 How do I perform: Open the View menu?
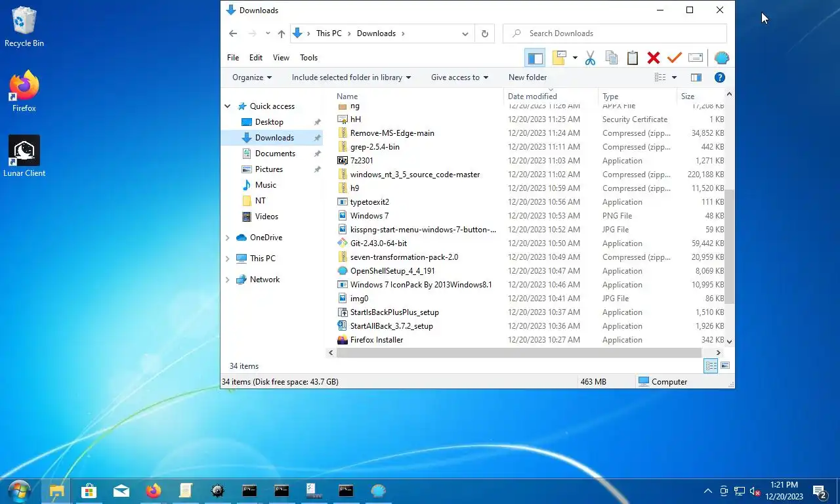281,58
